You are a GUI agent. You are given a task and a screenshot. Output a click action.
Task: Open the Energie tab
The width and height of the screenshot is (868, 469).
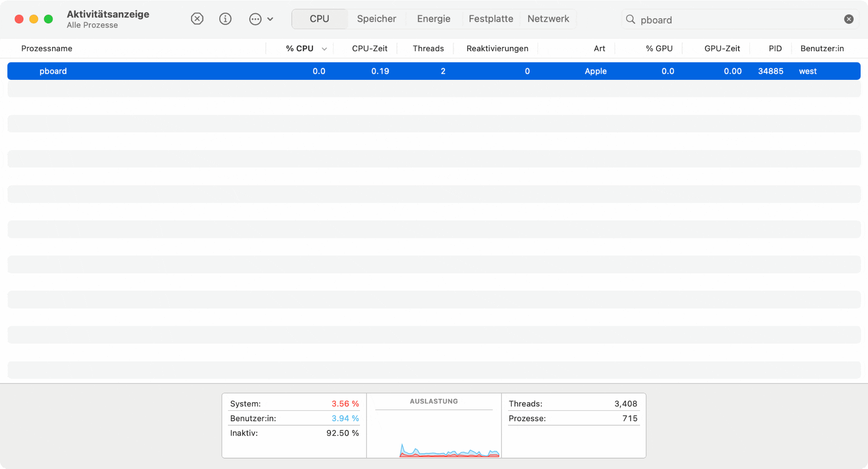[434, 19]
